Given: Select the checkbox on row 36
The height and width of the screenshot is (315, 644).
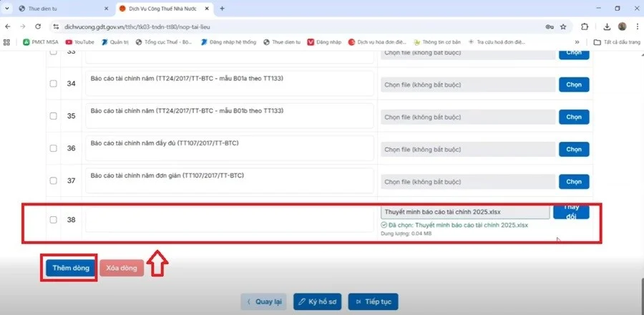Looking at the screenshot, I should pyautogui.click(x=54, y=148).
